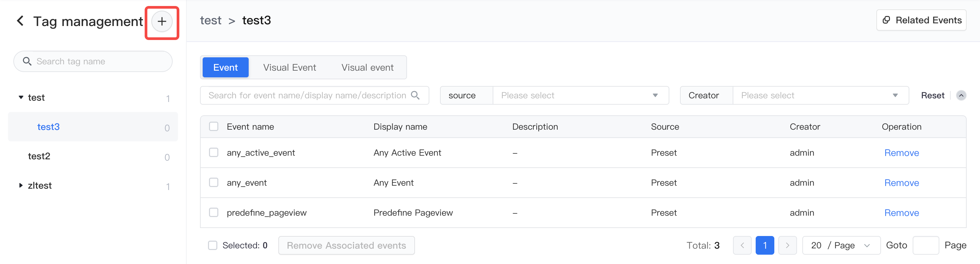980x264 pixels.
Task: Click the Reset filter button
Action: click(932, 95)
